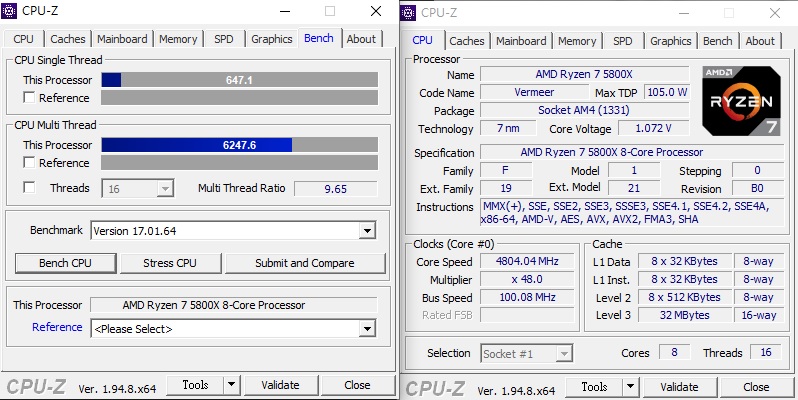The height and width of the screenshot is (400, 798).
Task: Open the Socket #1 selection dropdown
Action: coord(526,353)
